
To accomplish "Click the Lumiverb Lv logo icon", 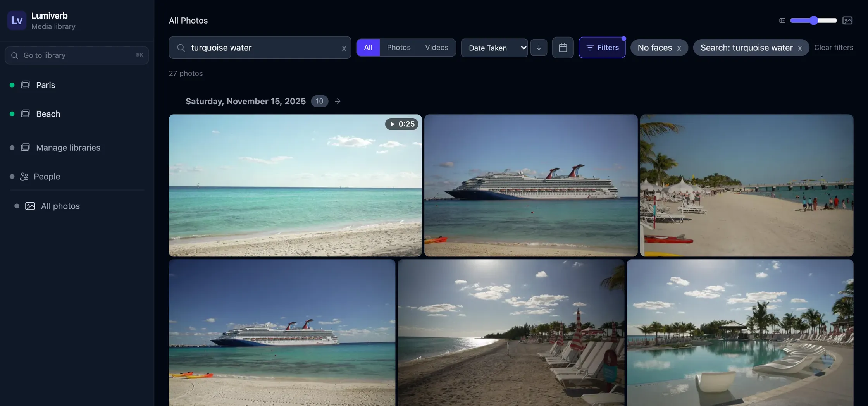I will tap(17, 21).
